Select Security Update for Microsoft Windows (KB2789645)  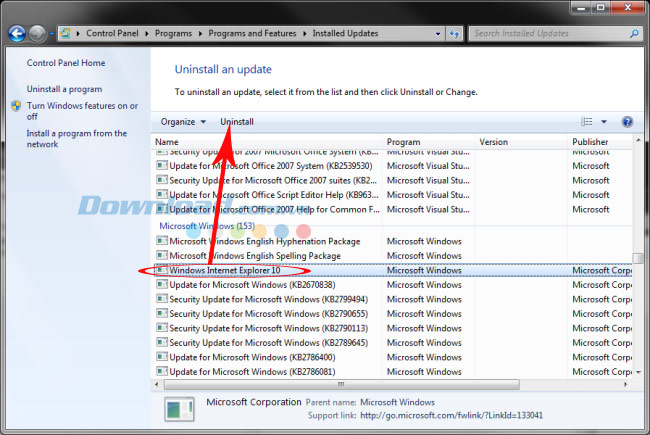(x=269, y=343)
